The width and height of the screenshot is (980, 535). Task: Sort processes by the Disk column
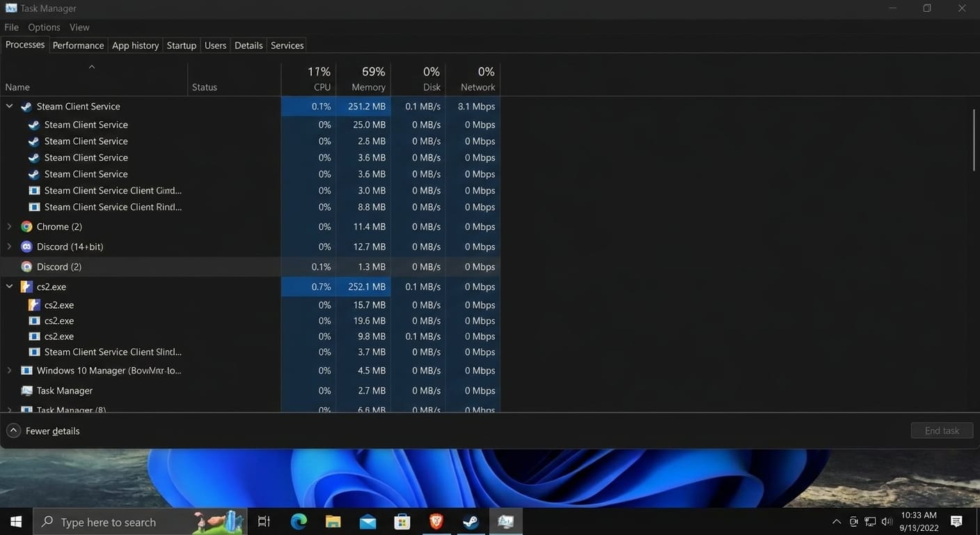(x=418, y=79)
